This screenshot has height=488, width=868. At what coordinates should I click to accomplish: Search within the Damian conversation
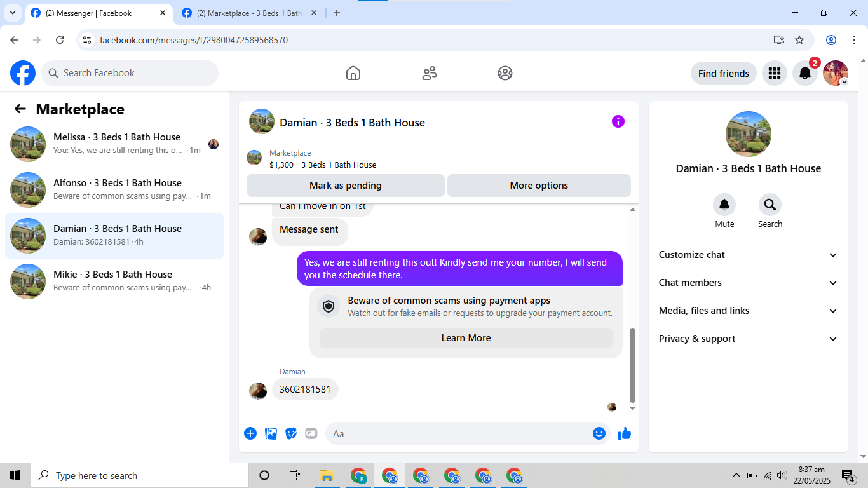pyautogui.click(x=770, y=205)
